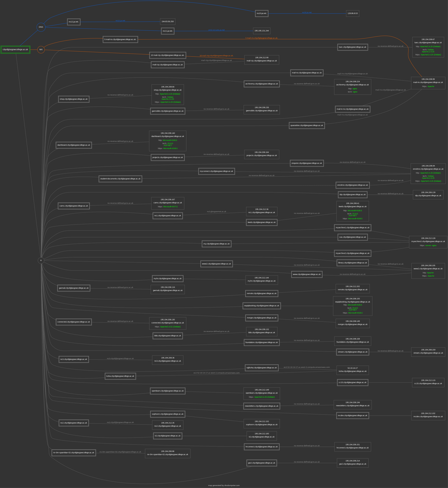448x488 pixels.
Task: Select the bbb.cityofglasgowcollege.ac.uk host node
Action: click(x=168, y=336)
